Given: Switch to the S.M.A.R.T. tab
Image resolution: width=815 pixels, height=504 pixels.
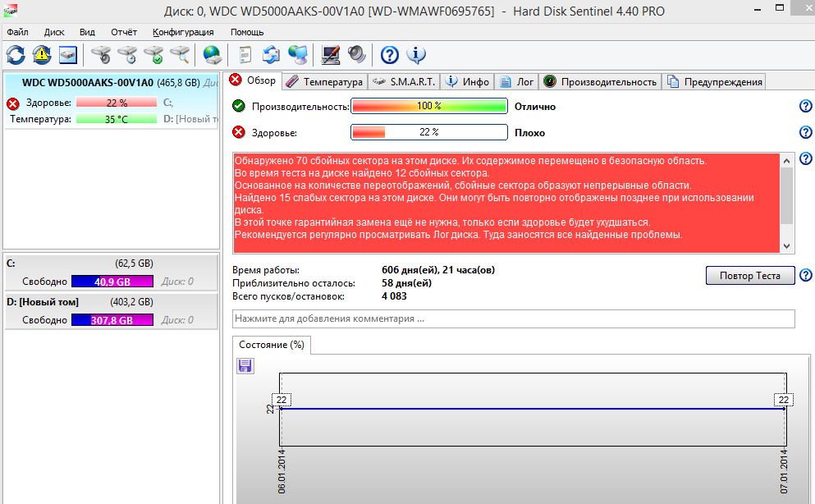Looking at the screenshot, I should pos(405,81).
